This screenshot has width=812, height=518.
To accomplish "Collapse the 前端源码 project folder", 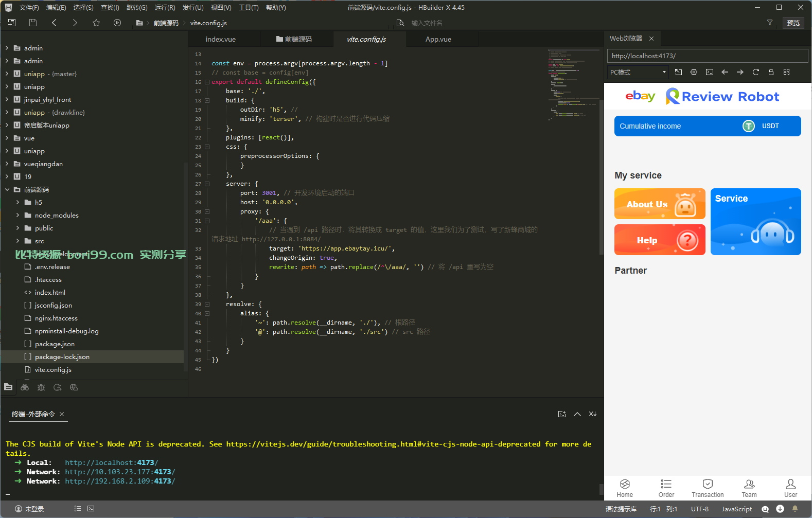I will (x=7, y=189).
